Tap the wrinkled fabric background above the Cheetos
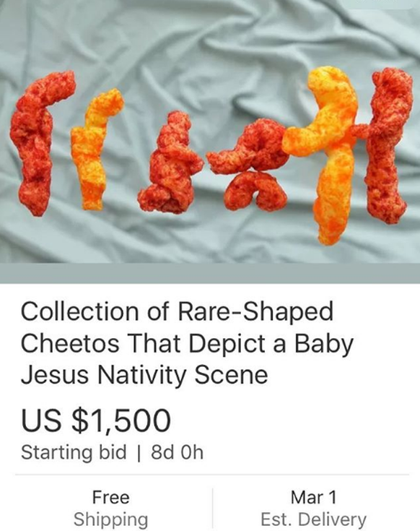The height and width of the screenshot is (531, 420). tap(210, 34)
